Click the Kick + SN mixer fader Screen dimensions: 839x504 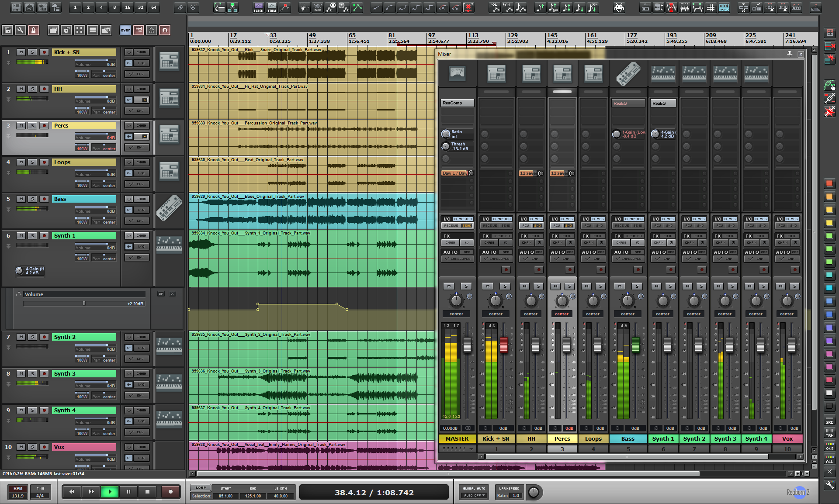click(504, 345)
